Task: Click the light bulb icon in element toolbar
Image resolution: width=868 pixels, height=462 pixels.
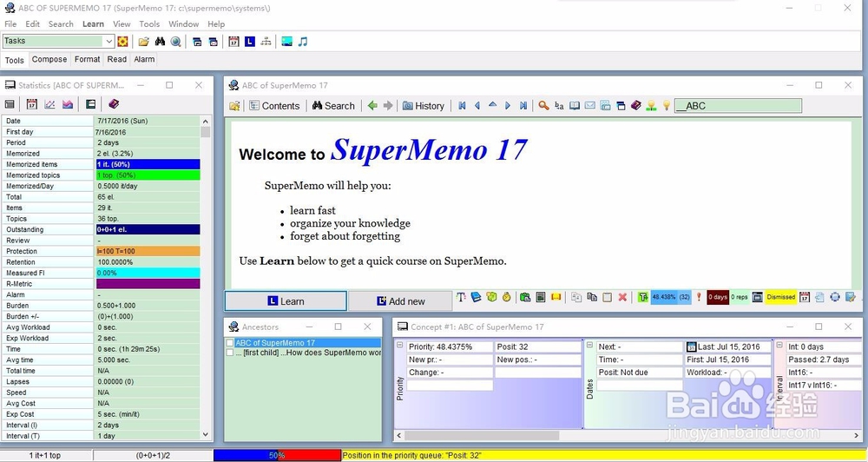Action: pos(667,106)
